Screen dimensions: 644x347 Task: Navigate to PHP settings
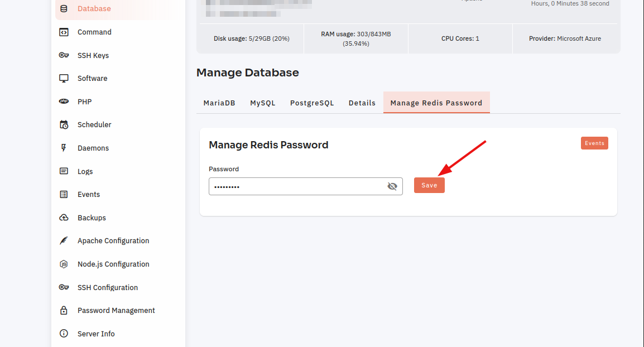85,102
